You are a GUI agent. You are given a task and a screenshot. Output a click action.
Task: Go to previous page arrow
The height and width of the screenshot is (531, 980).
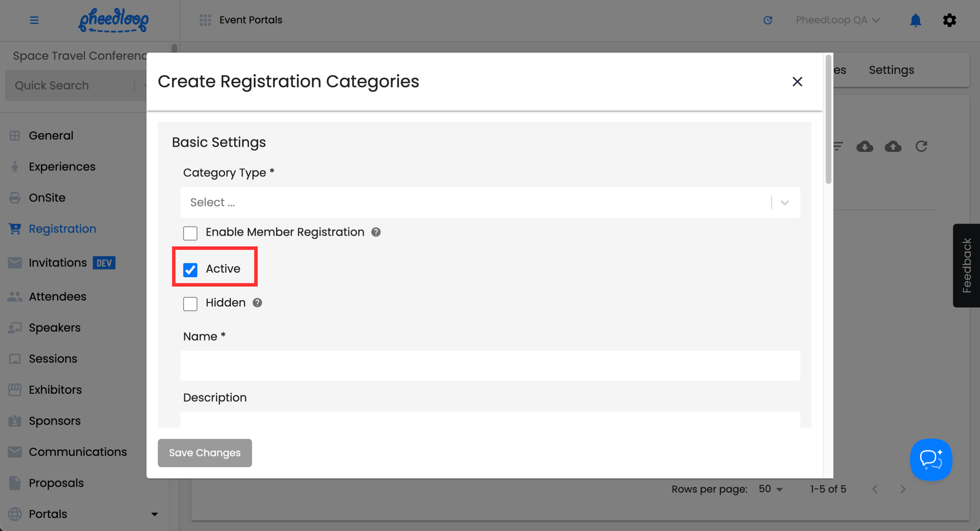(x=875, y=489)
